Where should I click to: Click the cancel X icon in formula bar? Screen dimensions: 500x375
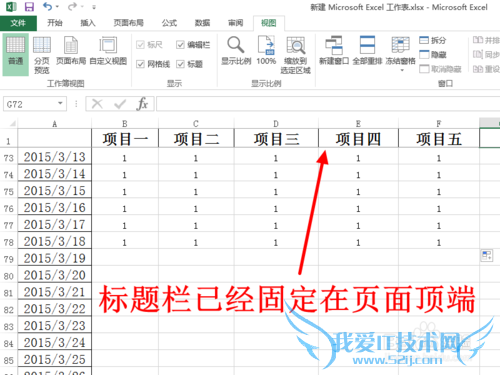(x=97, y=104)
